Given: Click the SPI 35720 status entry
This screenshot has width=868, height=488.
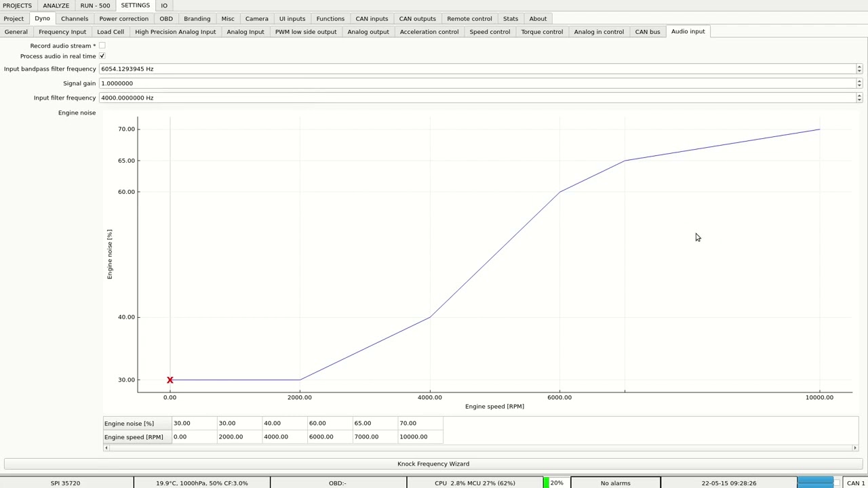Looking at the screenshot, I should point(65,483).
